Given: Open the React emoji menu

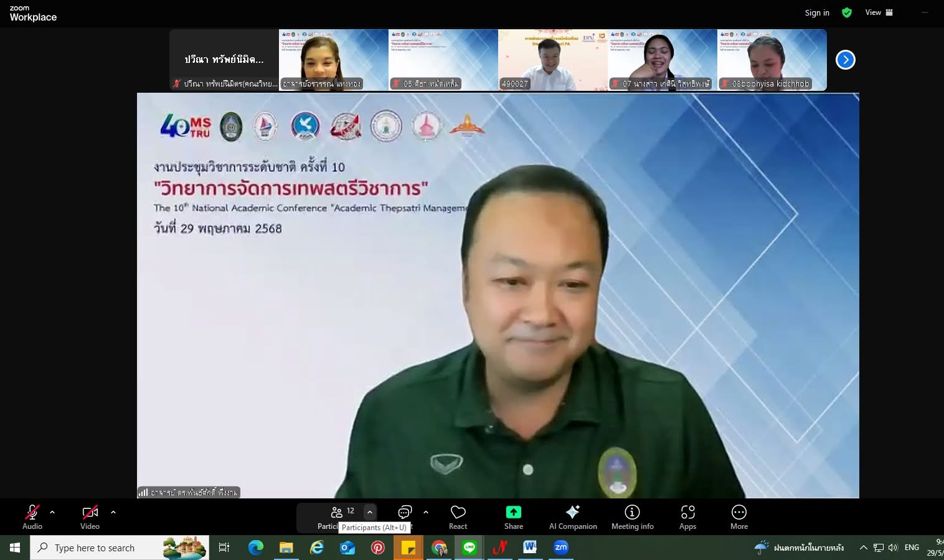Looking at the screenshot, I should coord(458,517).
